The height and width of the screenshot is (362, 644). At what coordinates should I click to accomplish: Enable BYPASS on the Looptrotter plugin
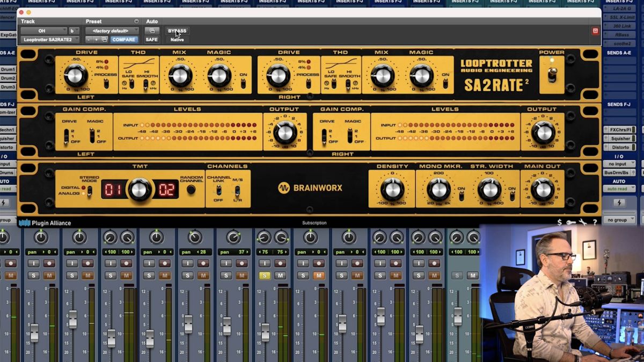(177, 31)
